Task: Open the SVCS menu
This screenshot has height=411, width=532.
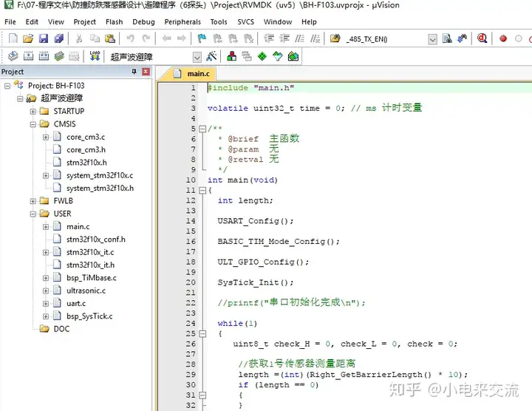Action: click(x=245, y=21)
